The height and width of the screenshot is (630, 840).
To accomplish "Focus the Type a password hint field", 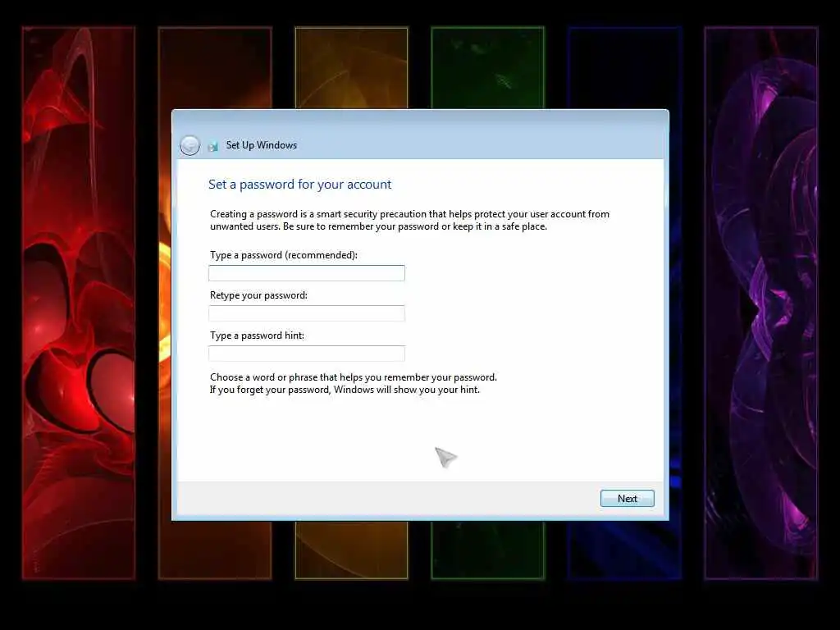I will [307, 354].
